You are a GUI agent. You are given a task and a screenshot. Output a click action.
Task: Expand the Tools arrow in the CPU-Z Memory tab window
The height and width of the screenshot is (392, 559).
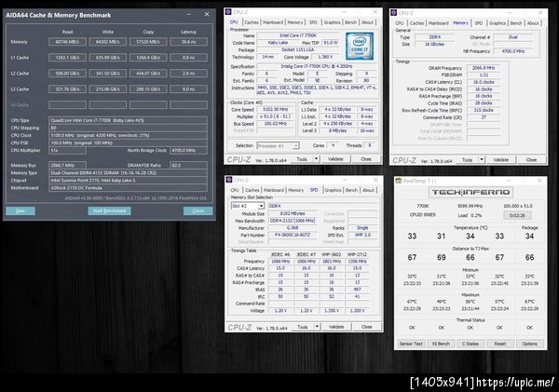[x=482, y=159]
